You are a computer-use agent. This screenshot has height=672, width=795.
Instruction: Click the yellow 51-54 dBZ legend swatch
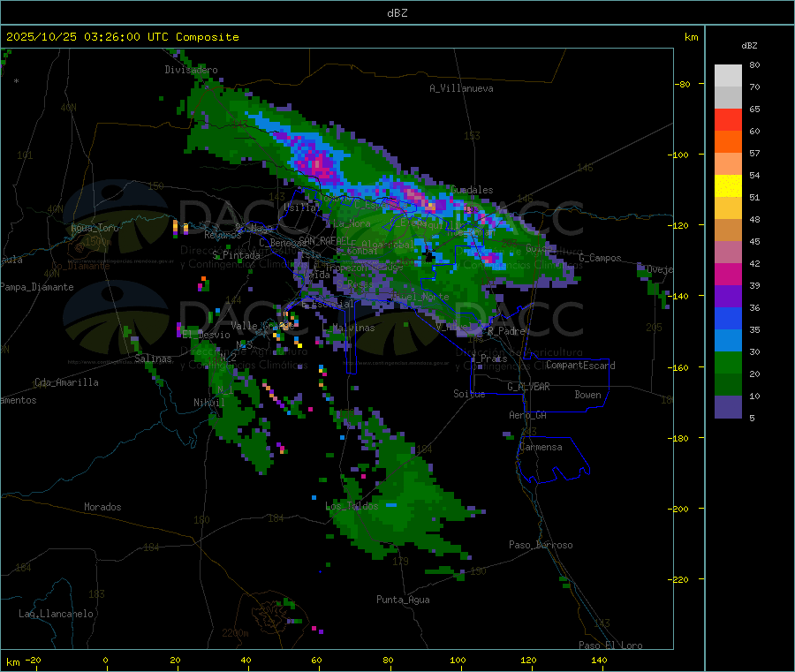pyautogui.click(x=728, y=186)
